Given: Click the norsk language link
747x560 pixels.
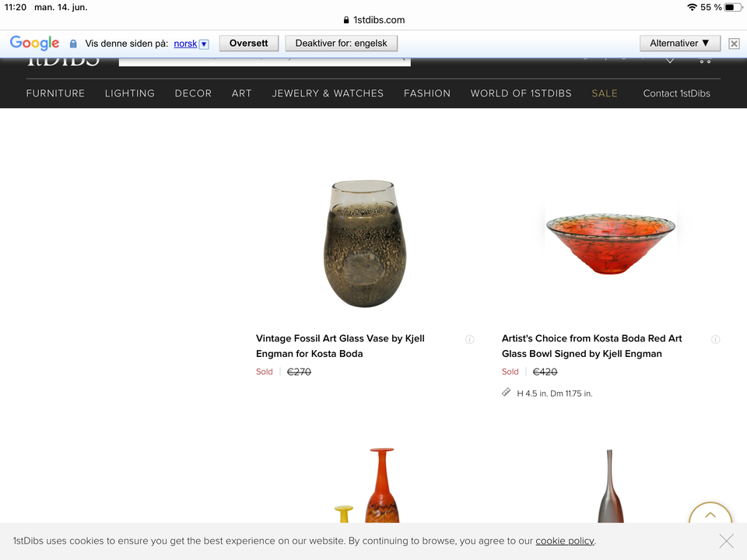Looking at the screenshot, I should click(185, 44).
